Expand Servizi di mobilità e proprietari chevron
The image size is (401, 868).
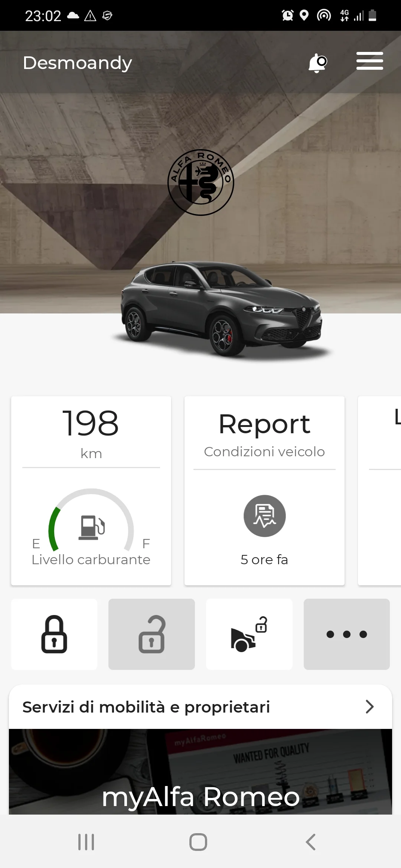[x=369, y=707]
